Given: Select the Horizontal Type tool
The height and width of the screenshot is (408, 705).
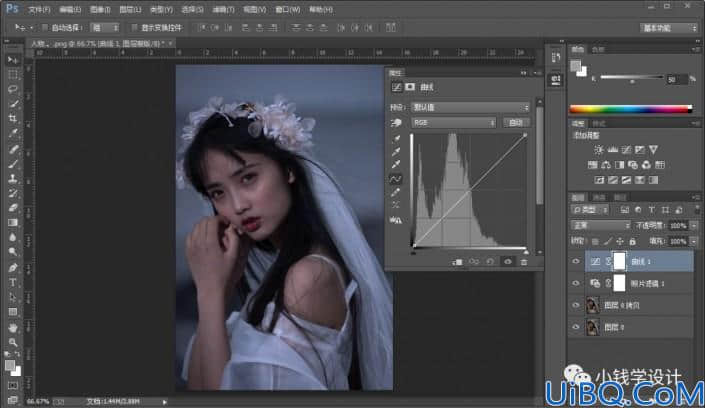Looking at the screenshot, I should tap(13, 282).
